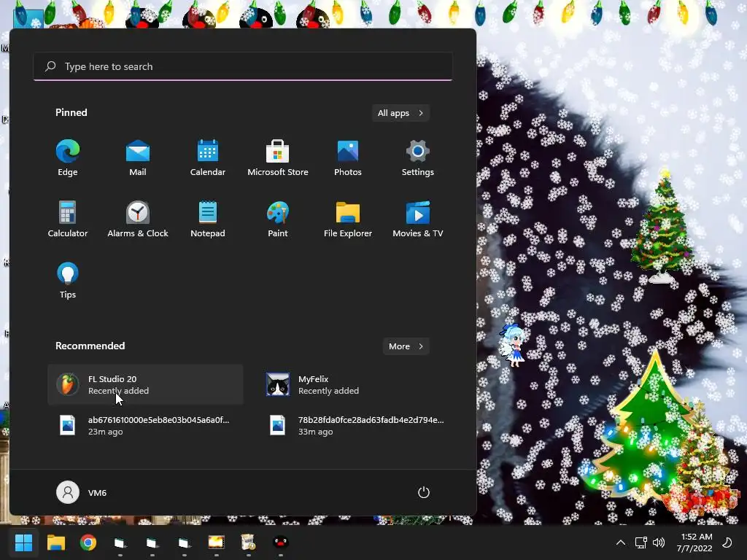Open Microsoft Store
Image resolution: width=747 pixels, height=560 pixels.
pyautogui.click(x=278, y=158)
